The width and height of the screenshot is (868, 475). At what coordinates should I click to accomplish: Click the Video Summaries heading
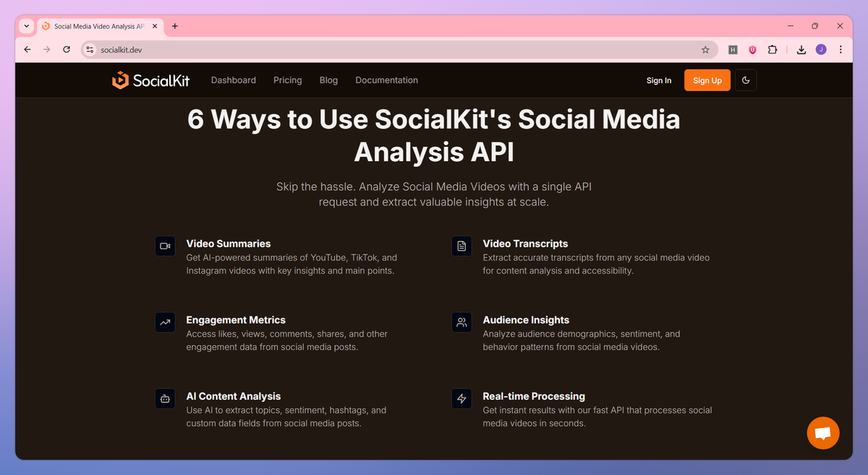229,244
